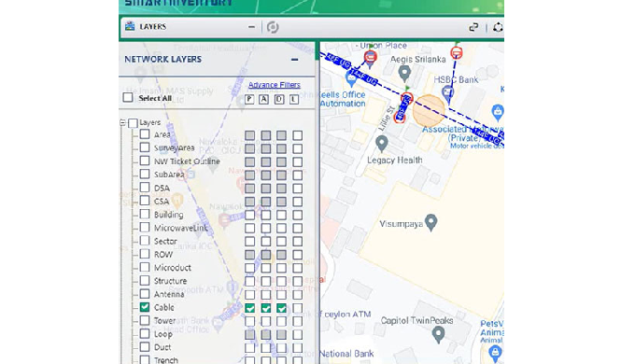This screenshot has height=364, width=635.
Task: Uncheck Cable row P column checkbox
Action: [x=250, y=308]
